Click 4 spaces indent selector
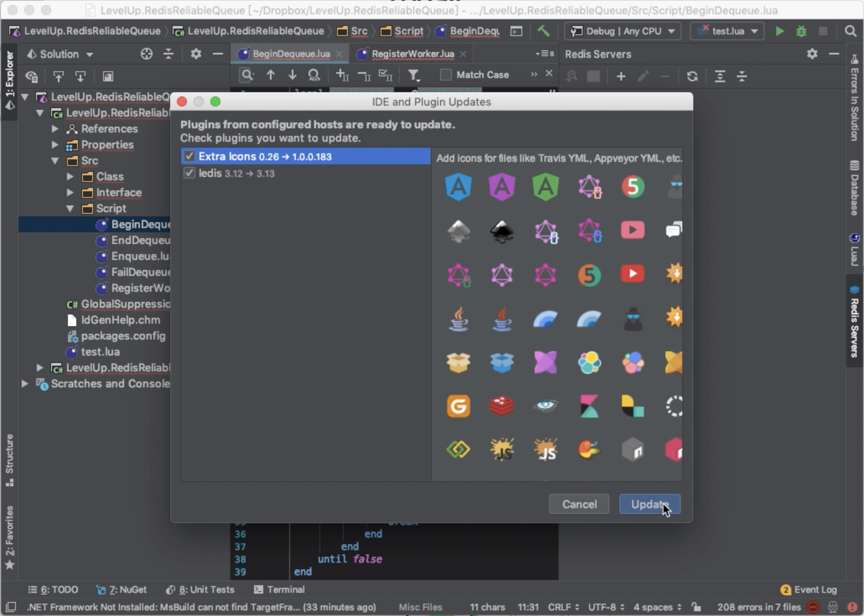The width and height of the screenshot is (864, 616). tap(657, 607)
